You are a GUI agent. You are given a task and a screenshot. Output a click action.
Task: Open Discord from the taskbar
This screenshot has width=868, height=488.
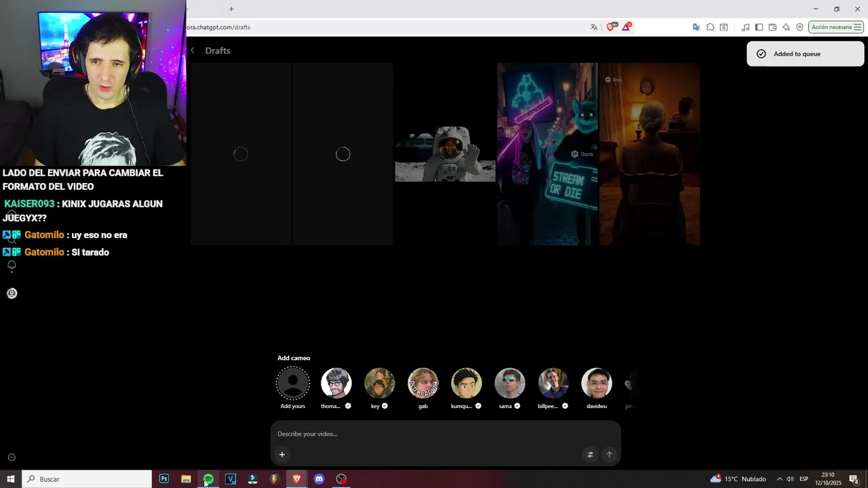(x=319, y=479)
